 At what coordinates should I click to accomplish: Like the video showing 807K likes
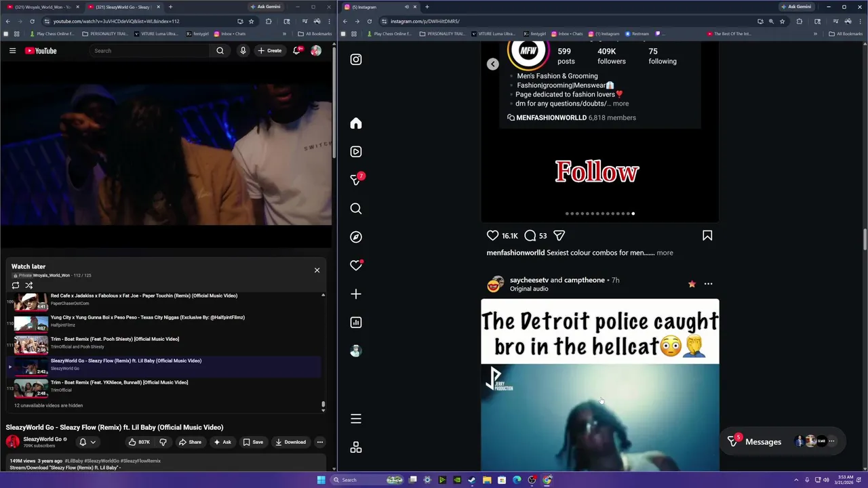click(x=140, y=442)
